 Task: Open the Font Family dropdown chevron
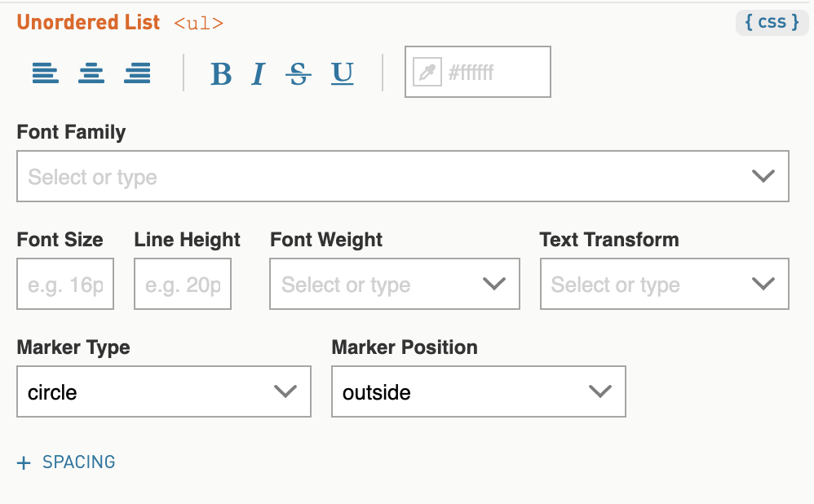763,176
